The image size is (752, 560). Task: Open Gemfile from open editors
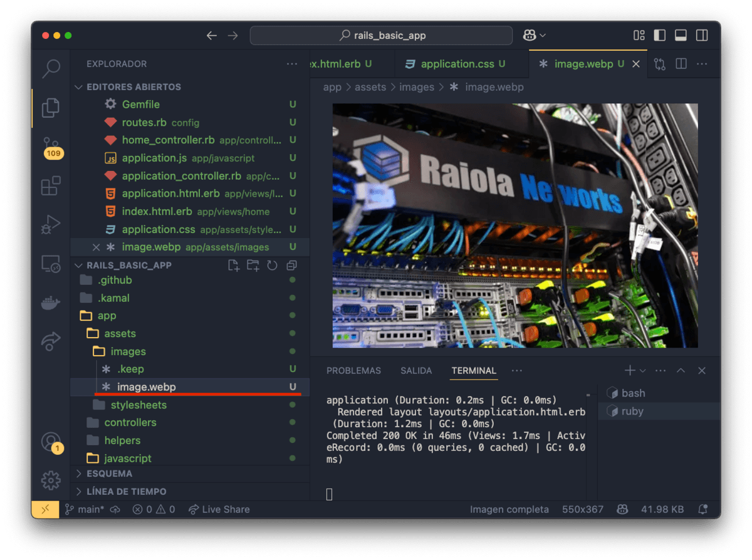click(x=191, y=105)
